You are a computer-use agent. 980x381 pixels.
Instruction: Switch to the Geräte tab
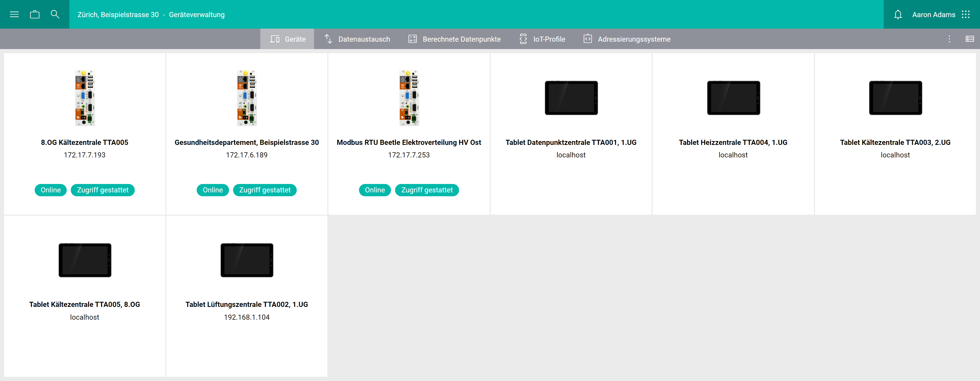pyautogui.click(x=287, y=39)
